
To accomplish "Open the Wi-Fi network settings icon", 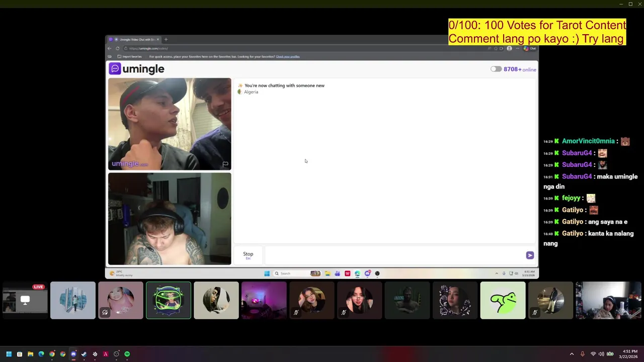I will pos(593,354).
